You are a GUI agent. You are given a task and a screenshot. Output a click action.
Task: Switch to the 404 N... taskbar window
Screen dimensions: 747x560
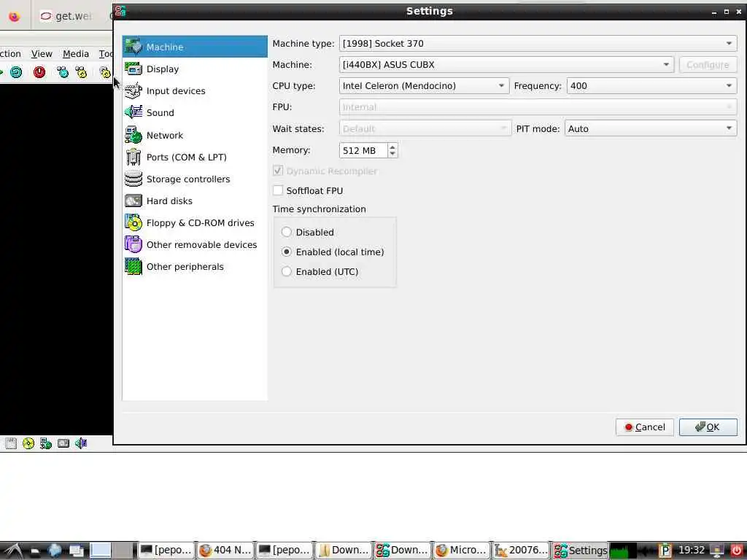(225, 551)
